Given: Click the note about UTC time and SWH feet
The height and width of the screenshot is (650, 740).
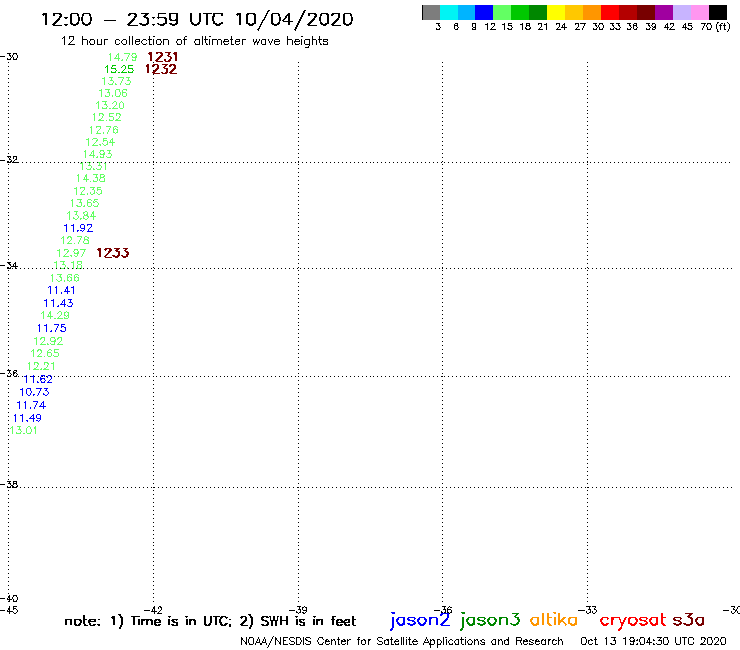Looking at the screenshot, I should tap(210, 621).
